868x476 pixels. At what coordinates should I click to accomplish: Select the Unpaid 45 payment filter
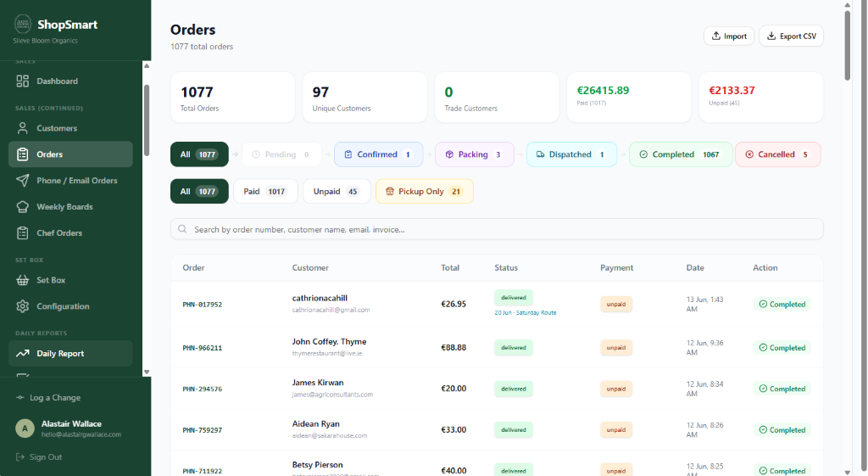[337, 191]
